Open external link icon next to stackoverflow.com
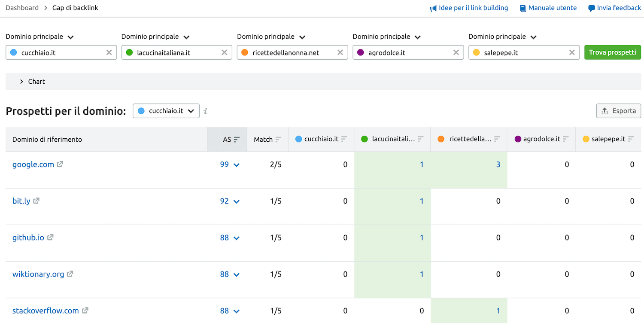Viewport: 644px width, 323px height. point(85,310)
